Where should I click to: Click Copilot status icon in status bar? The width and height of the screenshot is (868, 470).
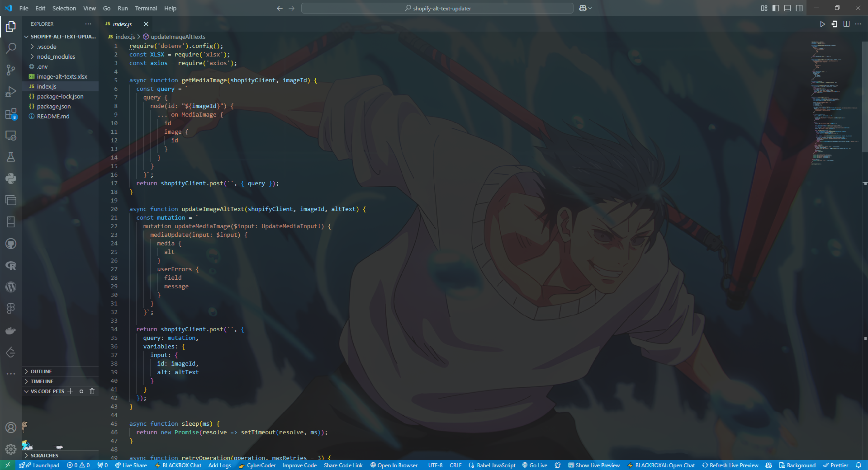click(x=768, y=465)
